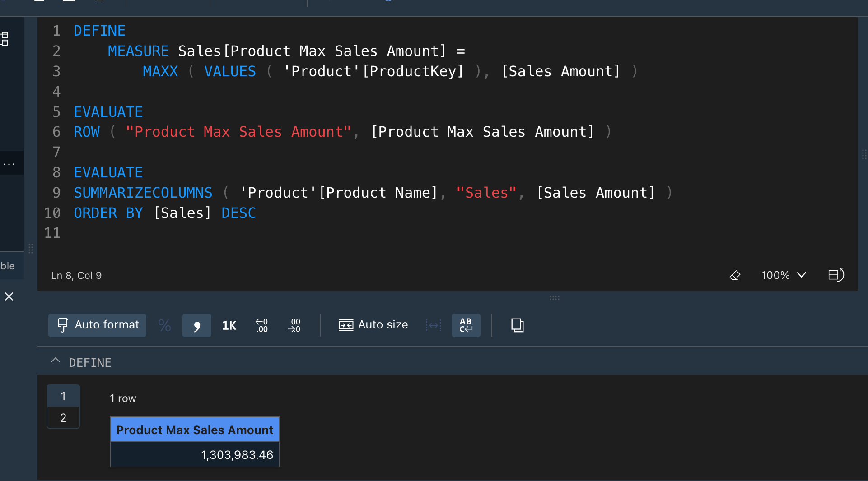868x481 pixels.
Task: Toggle word wrap in the results grid
Action: (x=466, y=325)
